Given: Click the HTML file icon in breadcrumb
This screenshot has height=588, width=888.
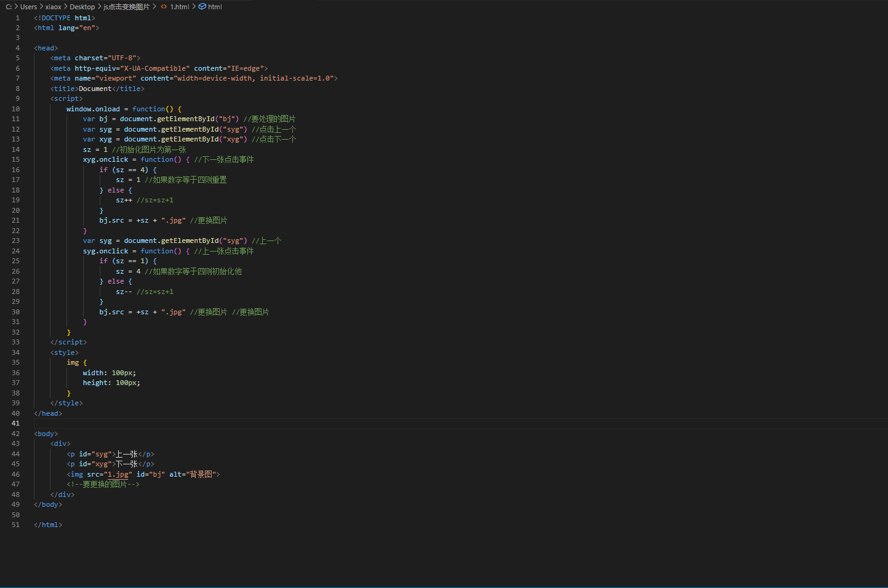Looking at the screenshot, I should (164, 7).
